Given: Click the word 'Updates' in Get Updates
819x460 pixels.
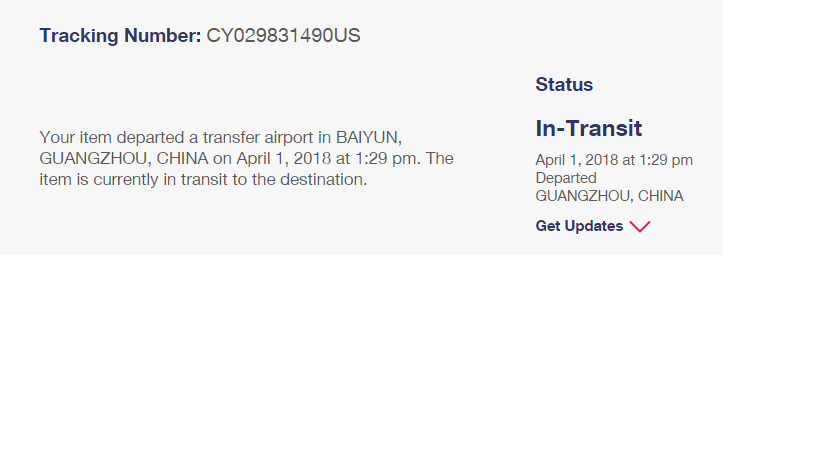Looking at the screenshot, I should [594, 226].
